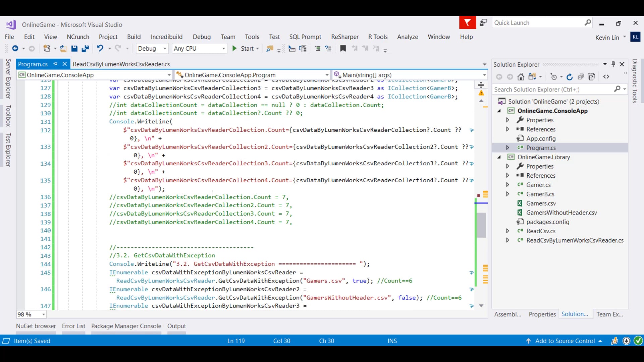Collapse all nodes in Solution Explorer

click(x=581, y=77)
